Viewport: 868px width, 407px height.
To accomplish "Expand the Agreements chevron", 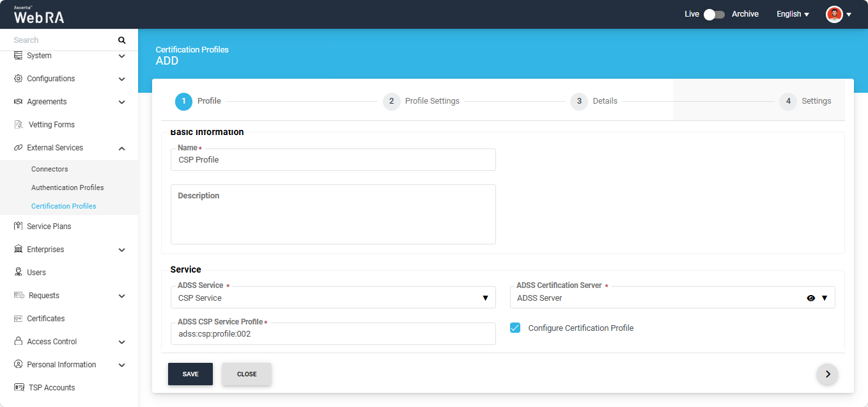I will point(122,102).
